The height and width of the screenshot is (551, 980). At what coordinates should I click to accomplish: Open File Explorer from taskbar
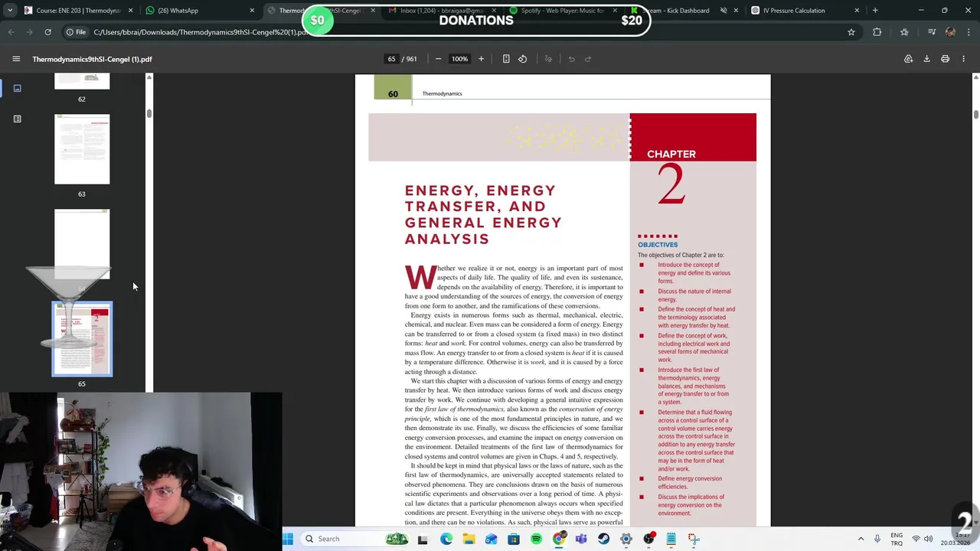(x=469, y=539)
